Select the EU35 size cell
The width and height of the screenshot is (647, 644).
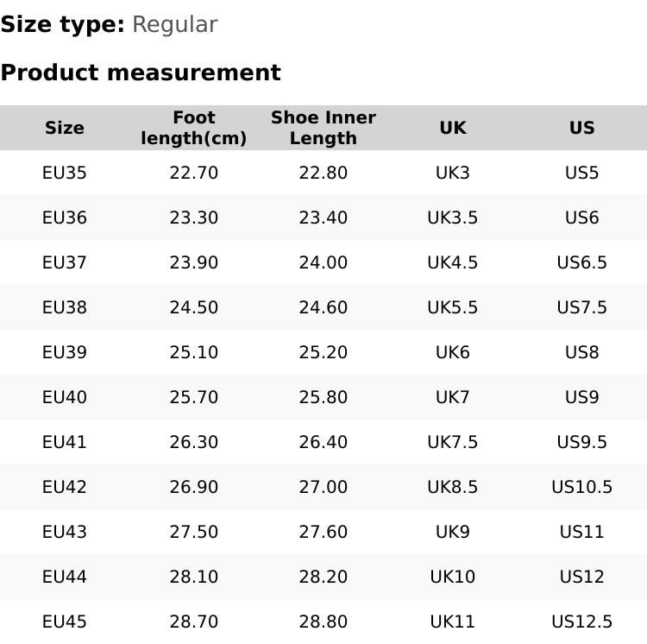[x=65, y=173]
